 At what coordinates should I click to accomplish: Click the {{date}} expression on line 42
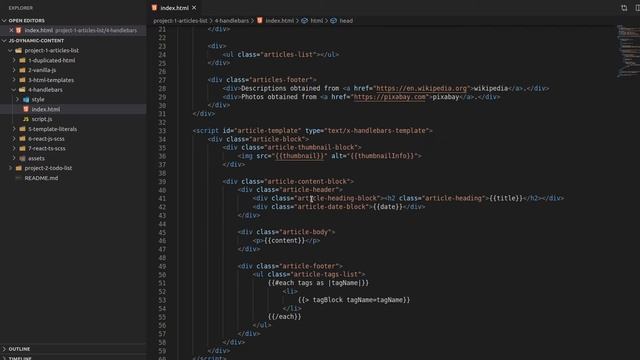(x=388, y=207)
